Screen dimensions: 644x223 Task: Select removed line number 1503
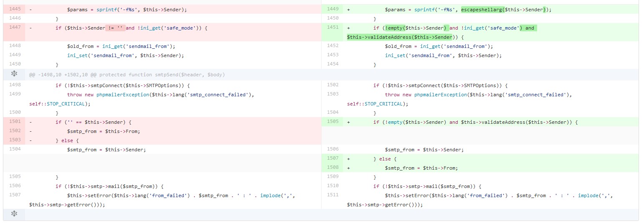[15, 140]
